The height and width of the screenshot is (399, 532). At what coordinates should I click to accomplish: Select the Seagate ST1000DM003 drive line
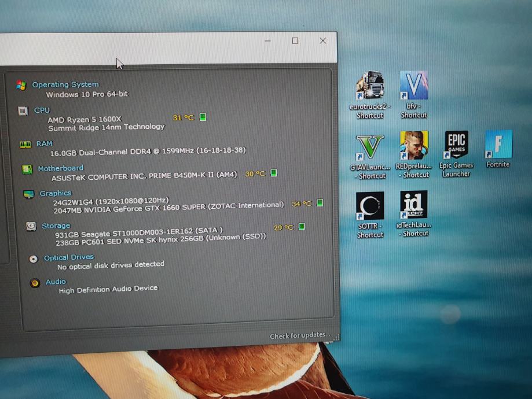[139, 232]
